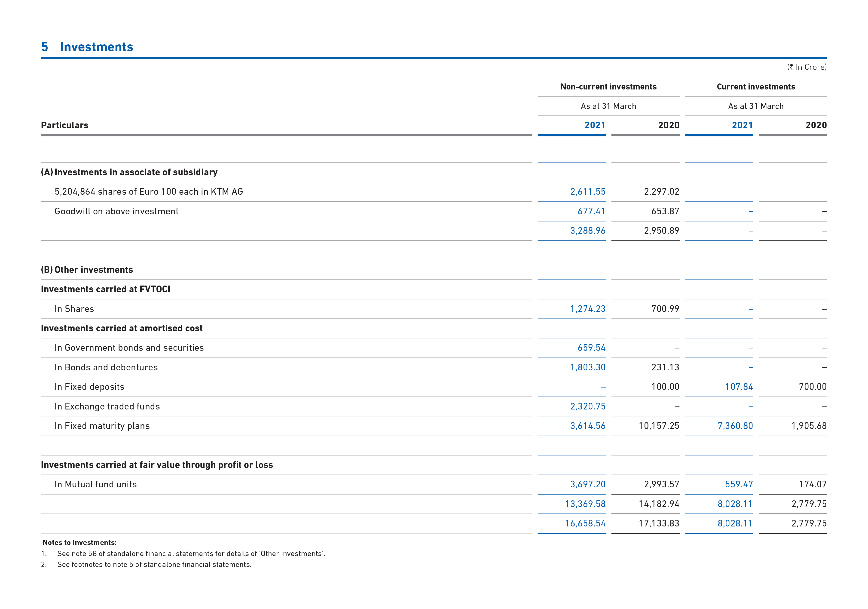This screenshot has width=868, height=609.
Task: Select subtotal 2,950.89
Action: (x=662, y=231)
